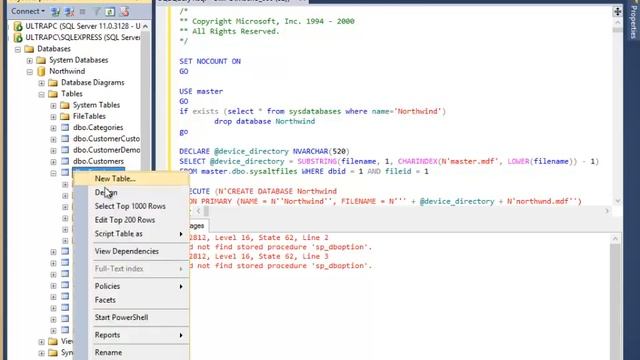This screenshot has width=640, height=360.
Task: Select the Databases folder
Action: (x=54, y=49)
